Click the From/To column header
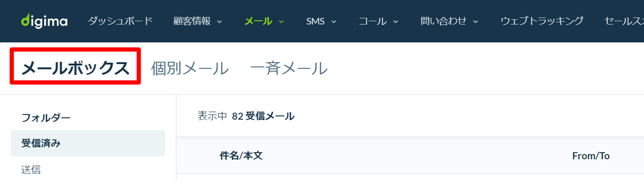This screenshot has width=644, height=180. point(591,156)
